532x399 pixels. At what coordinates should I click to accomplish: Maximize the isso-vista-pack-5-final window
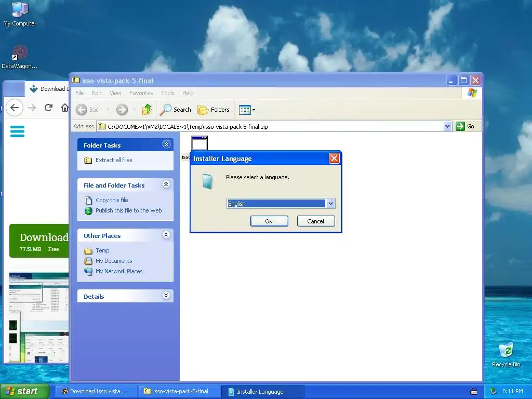tap(463, 81)
